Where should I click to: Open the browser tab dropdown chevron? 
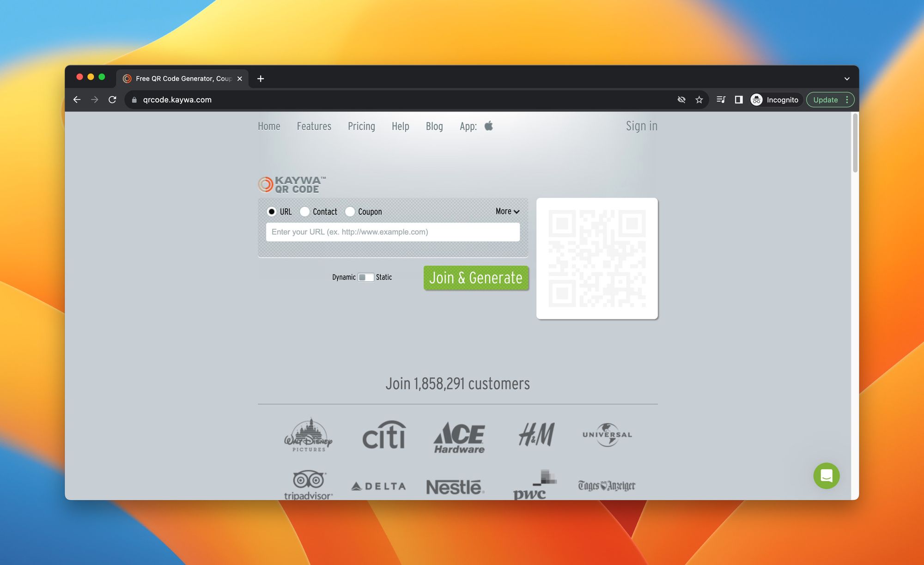[x=847, y=78]
